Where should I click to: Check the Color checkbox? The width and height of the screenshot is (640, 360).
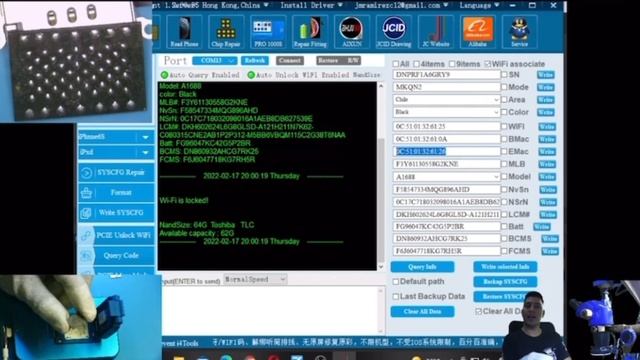click(x=504, y=112)
